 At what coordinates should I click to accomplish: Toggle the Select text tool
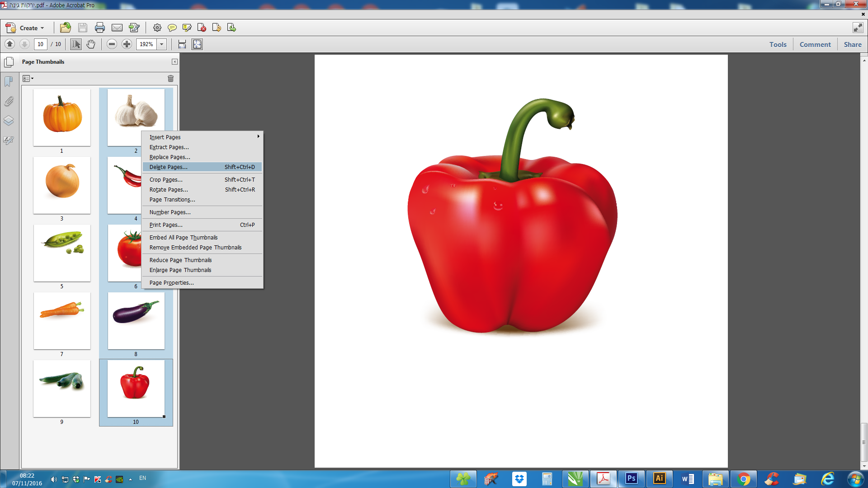75,44
